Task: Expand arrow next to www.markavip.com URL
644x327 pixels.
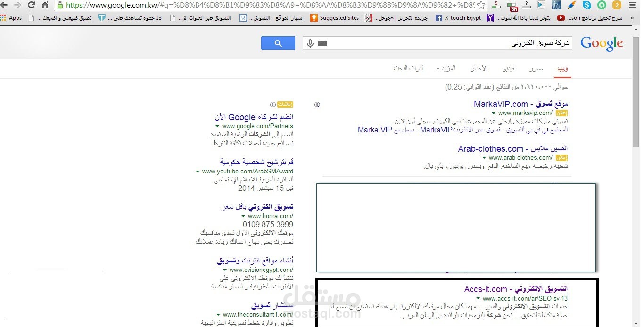Action: point(494,113)
